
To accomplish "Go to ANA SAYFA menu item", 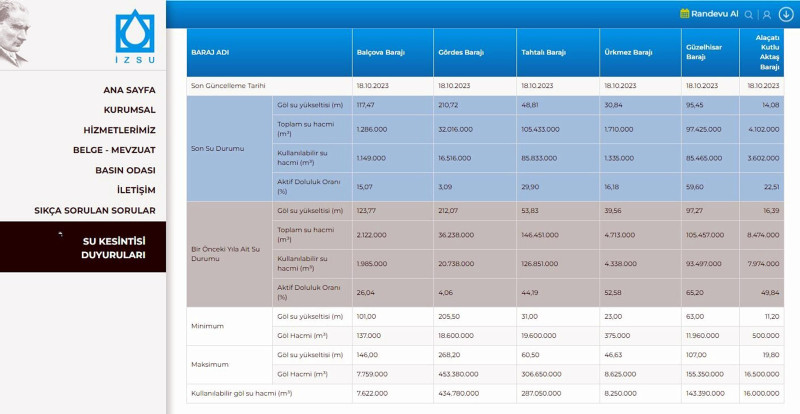I will [129, 90].
